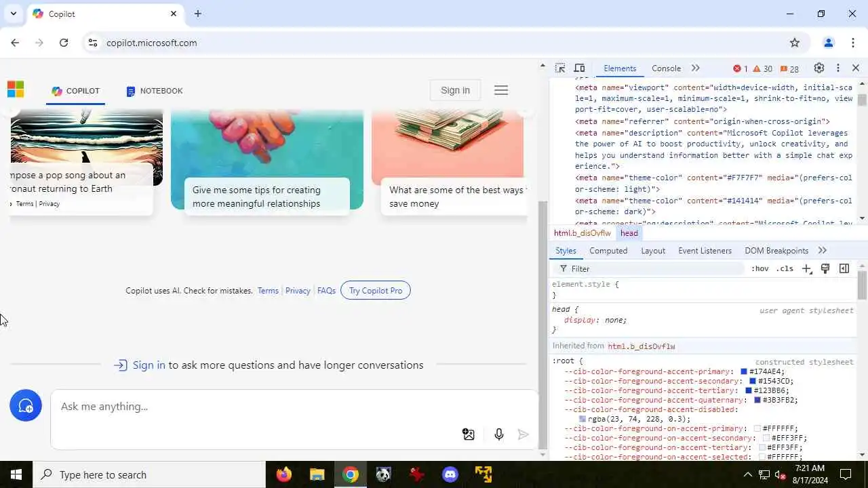This screenshot has height=488, width=868.
Task: Select the meaningful relationships tips card
Action: 267,197
